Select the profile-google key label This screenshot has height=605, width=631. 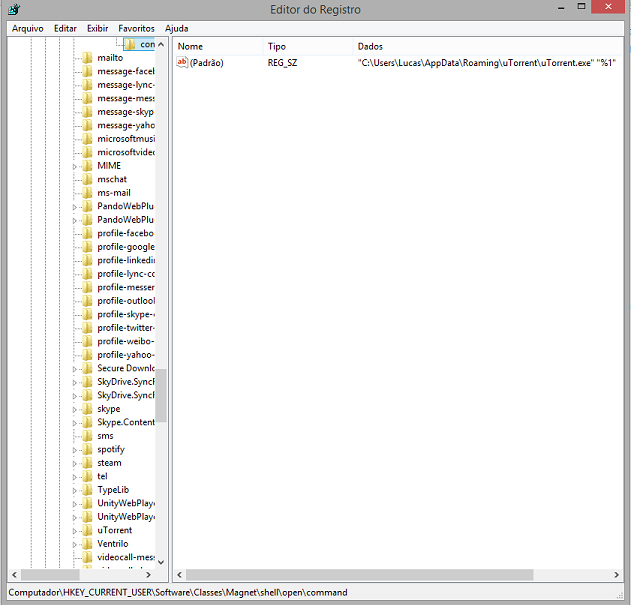[x=126, y=247]
